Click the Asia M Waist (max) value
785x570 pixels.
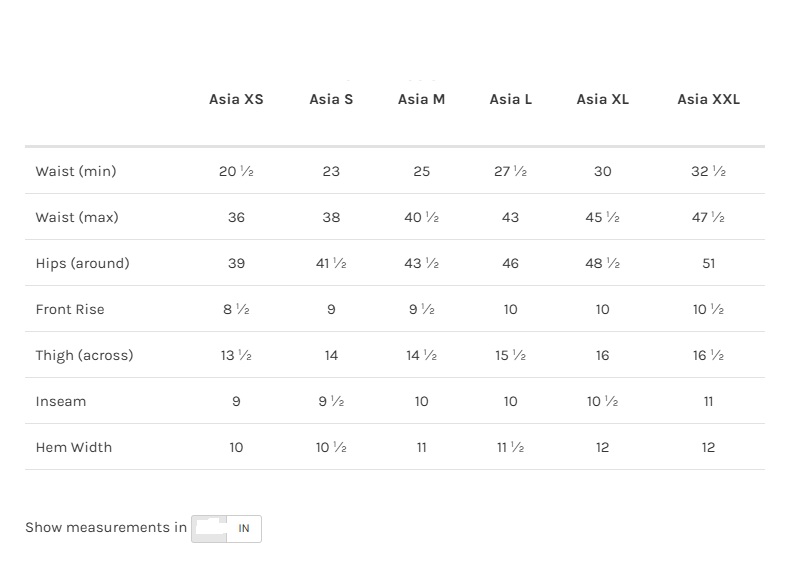pyautogui.click(x=421, y=217)
